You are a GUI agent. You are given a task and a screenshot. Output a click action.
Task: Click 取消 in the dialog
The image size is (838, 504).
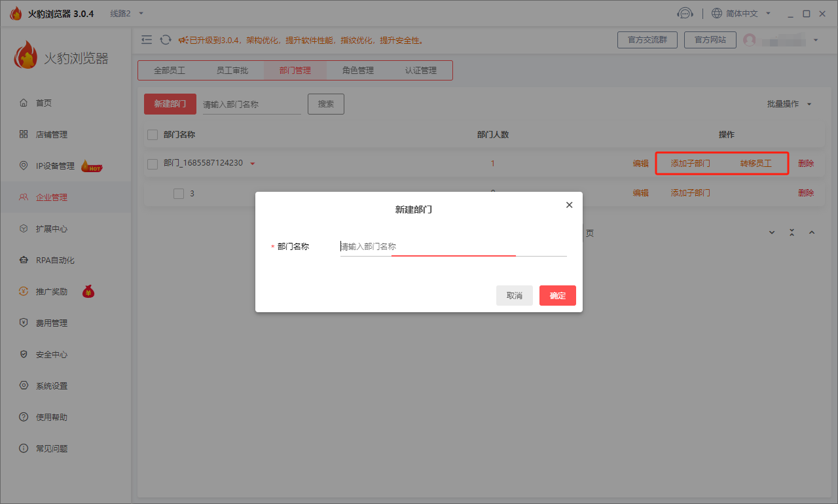pos(514,296)
